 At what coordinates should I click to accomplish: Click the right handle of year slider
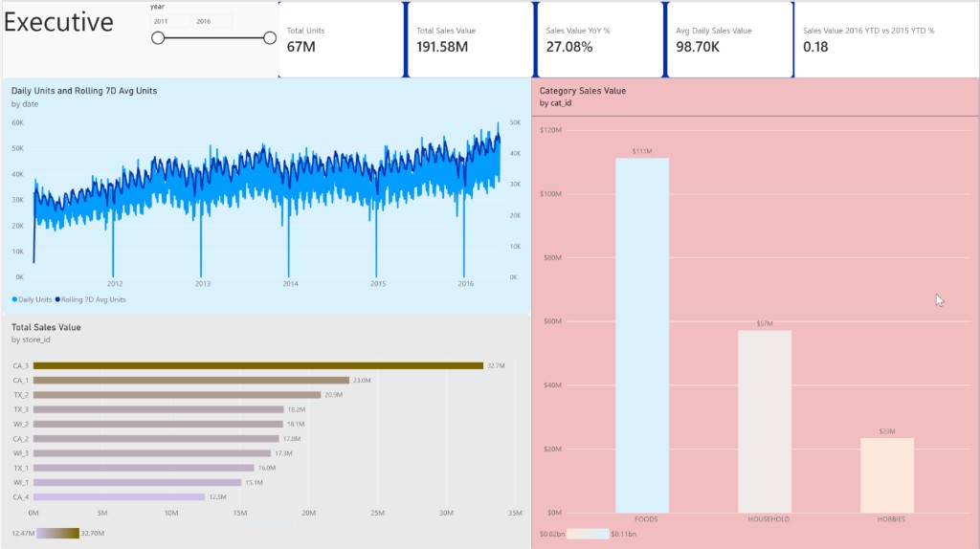270,38
